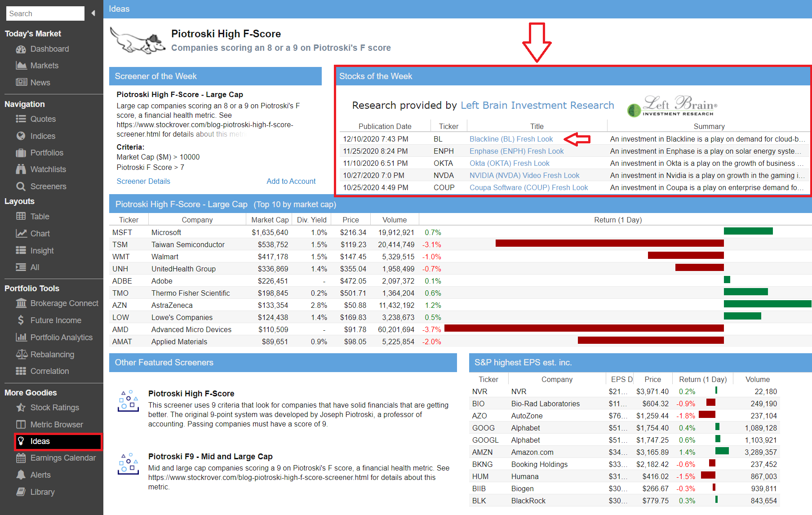Open Screeners magnifier icon
The width and height of the screenshot is (812, 515).
[21, 186]
